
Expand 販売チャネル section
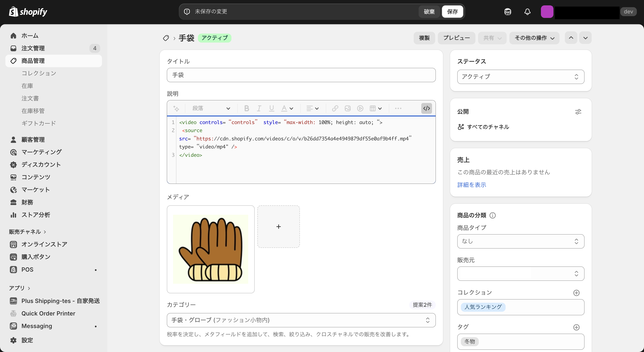(28, 232)
